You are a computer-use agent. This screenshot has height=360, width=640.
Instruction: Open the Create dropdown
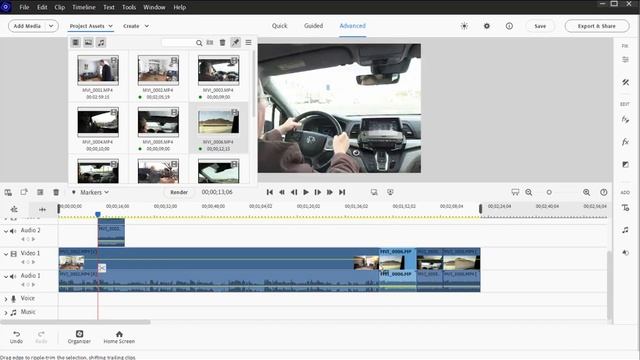point(136,26)
